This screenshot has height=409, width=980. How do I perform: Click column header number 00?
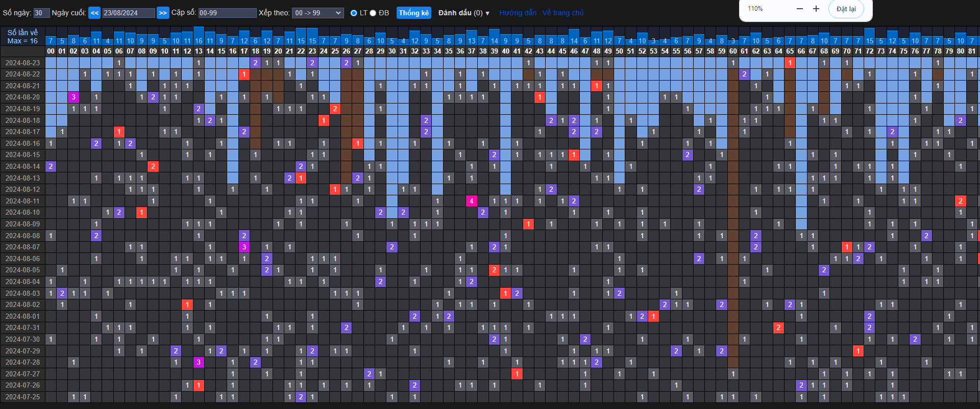pos(51,51)
